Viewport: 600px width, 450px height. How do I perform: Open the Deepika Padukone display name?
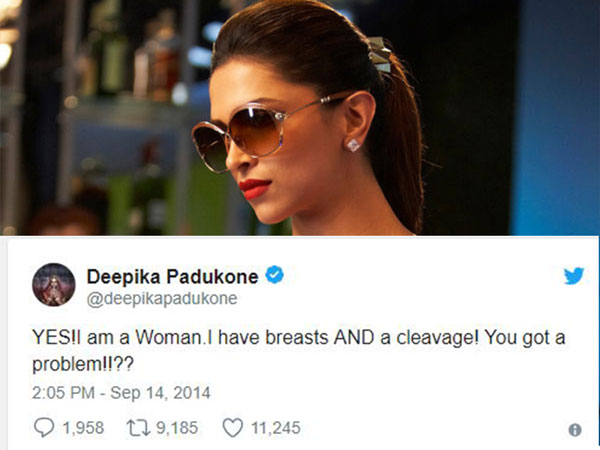point(173,276)
